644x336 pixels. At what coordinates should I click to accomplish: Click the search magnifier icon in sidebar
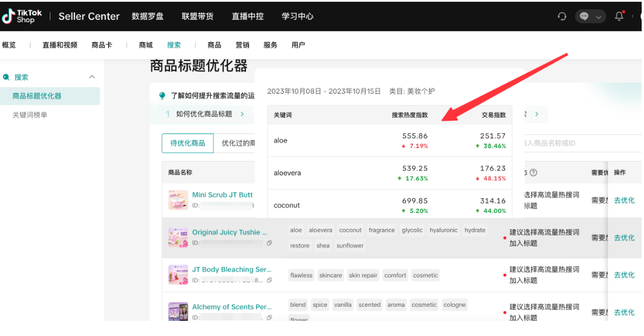point(6,77)
